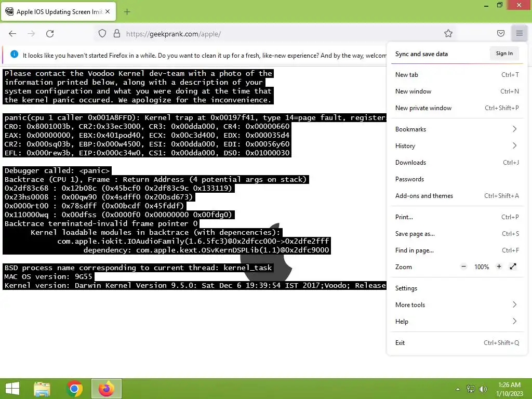
Task: Show hidden tray icons arrow
Action: pyautogui.click(x=458, y=389)
